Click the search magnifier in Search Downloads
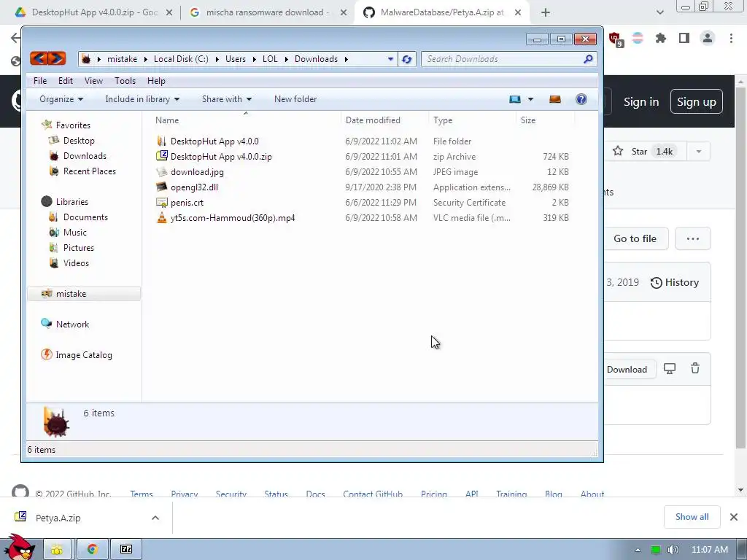Image resolution: width=747 pixels, height=560 pixels. point(588,58)
